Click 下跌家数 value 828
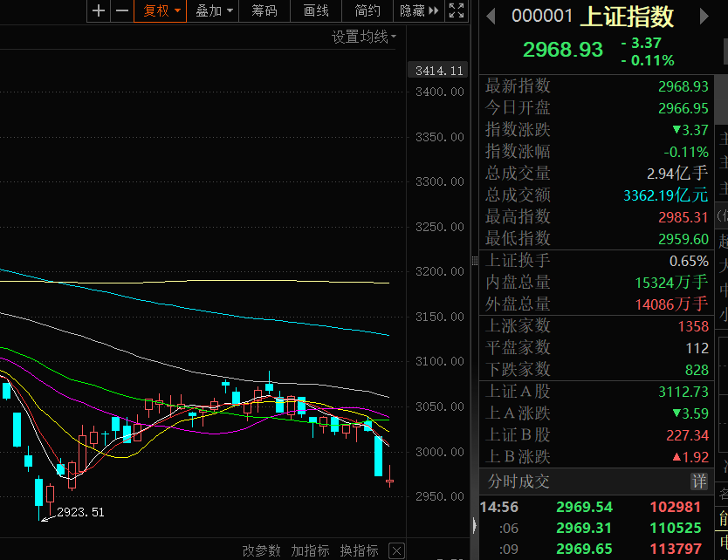 click(x=697, y=370)
